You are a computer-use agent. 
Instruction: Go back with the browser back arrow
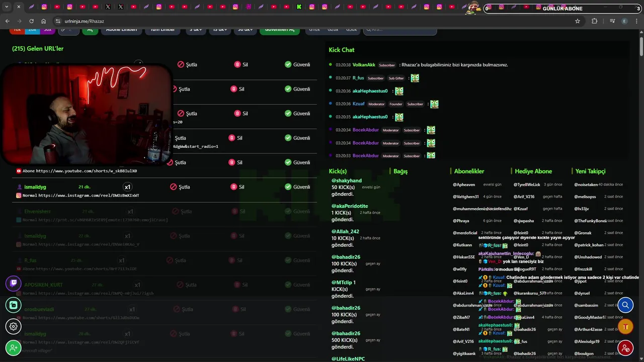point(7,21)
